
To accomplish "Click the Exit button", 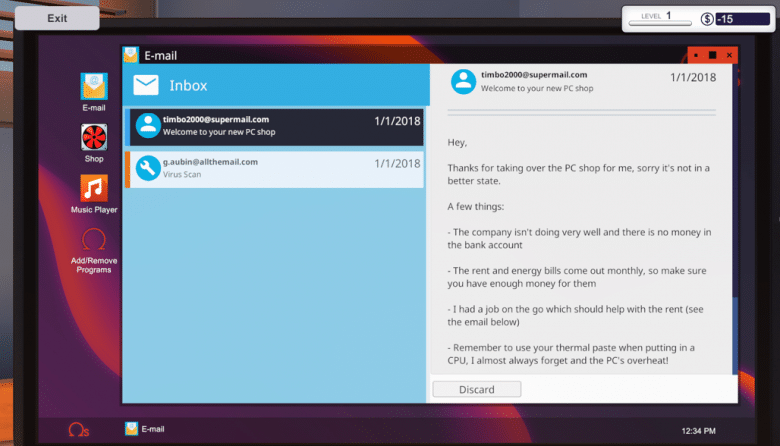I will pyautogui.click(x=57, y=18).
